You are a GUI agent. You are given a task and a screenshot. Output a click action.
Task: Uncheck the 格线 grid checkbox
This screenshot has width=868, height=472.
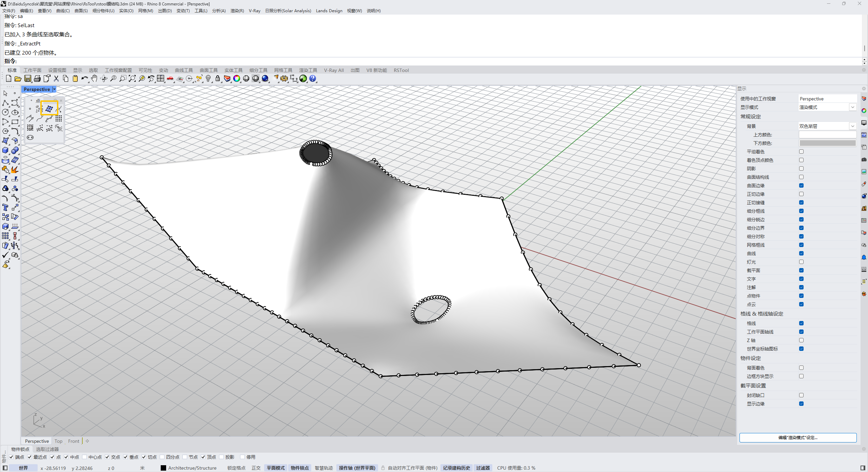(801, 323)
